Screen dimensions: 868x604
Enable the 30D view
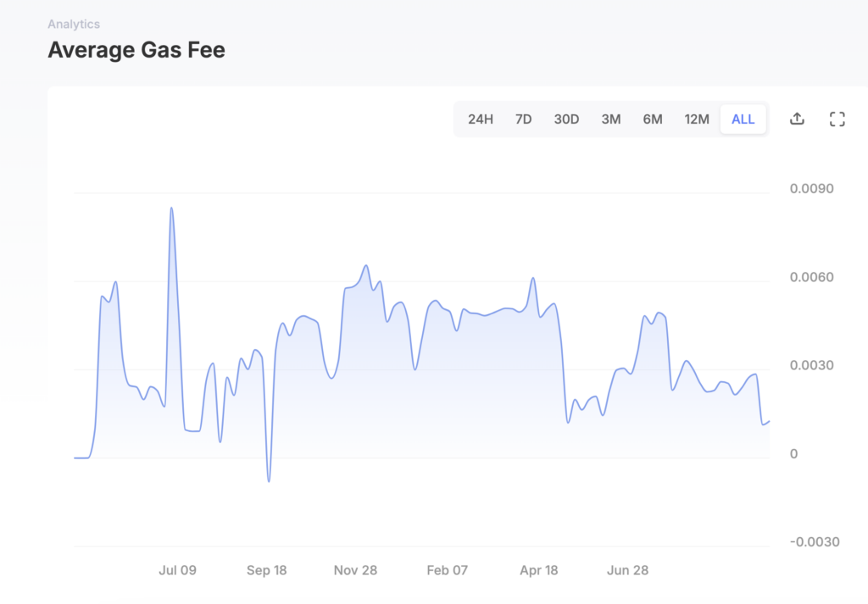pos(566,119)
